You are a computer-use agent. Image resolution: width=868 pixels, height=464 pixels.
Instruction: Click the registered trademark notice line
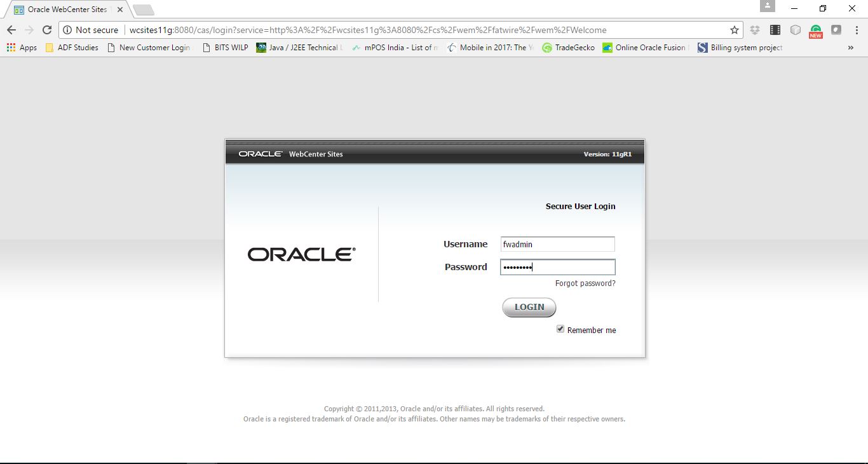point(434,419)
